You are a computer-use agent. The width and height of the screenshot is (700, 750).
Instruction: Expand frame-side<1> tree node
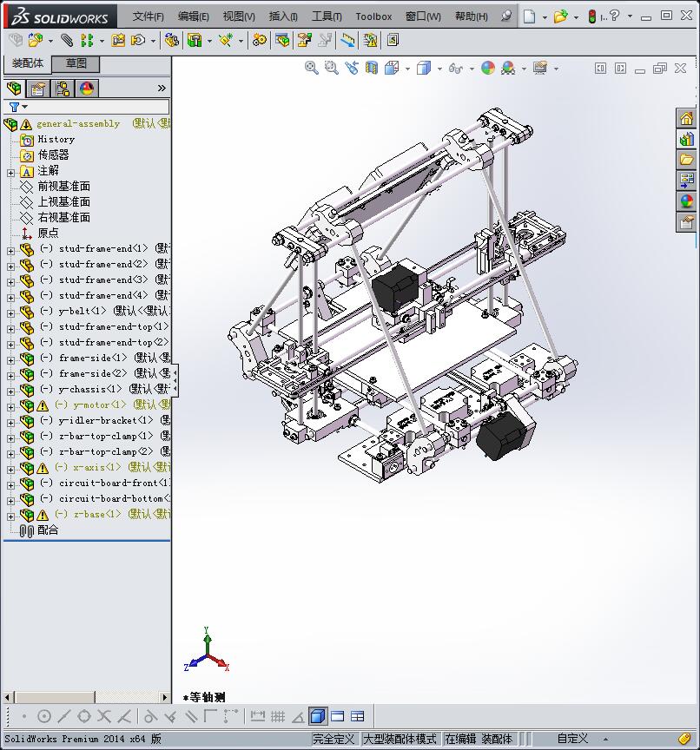click(x=11, y=360)
